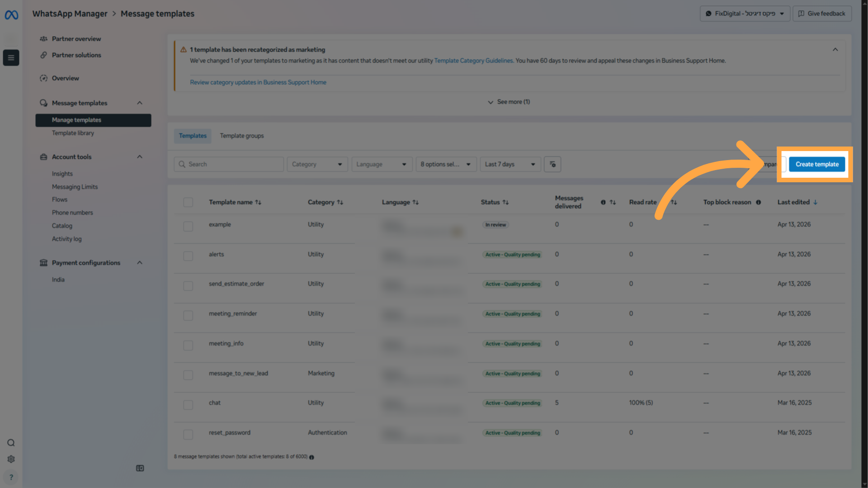Screen dimensions: 868x488
Task: Click the Meta logo icon
Action: pos(11,15)
